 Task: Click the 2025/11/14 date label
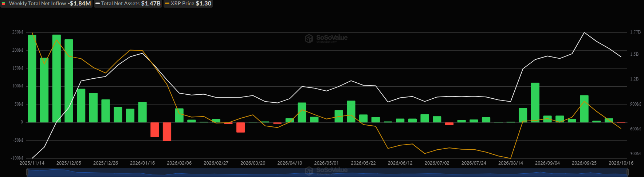[x=32, y=163]
